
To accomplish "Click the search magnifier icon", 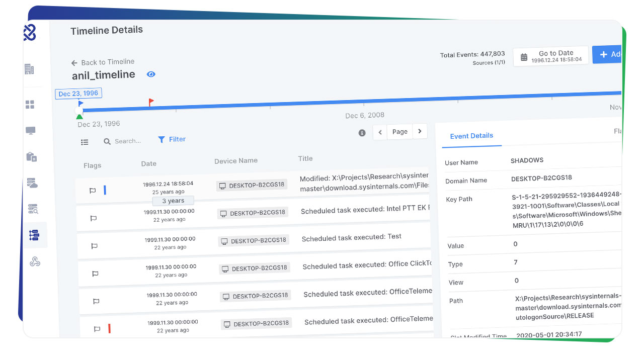I will [x=107, y=142].
